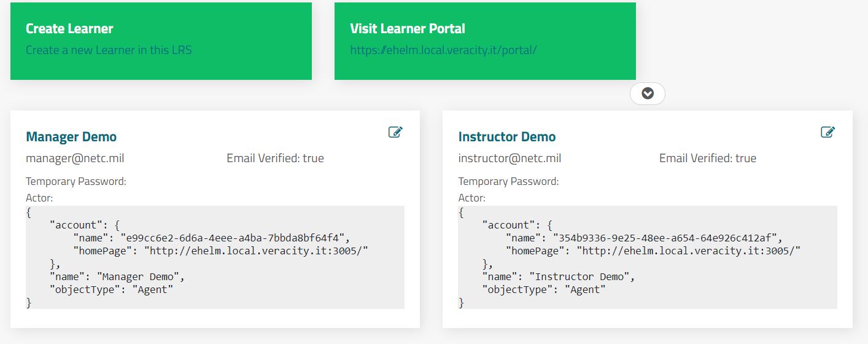Expand the round chevron-down button
The image size is (868, 344).
(648, 93)
